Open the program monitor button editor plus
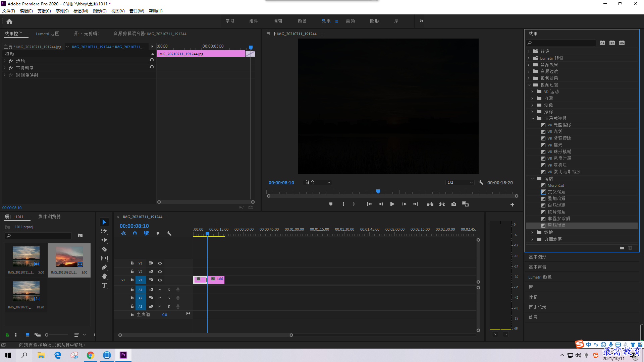The height and width of the screenshot is (362, 644). click(x=512, y=204)
